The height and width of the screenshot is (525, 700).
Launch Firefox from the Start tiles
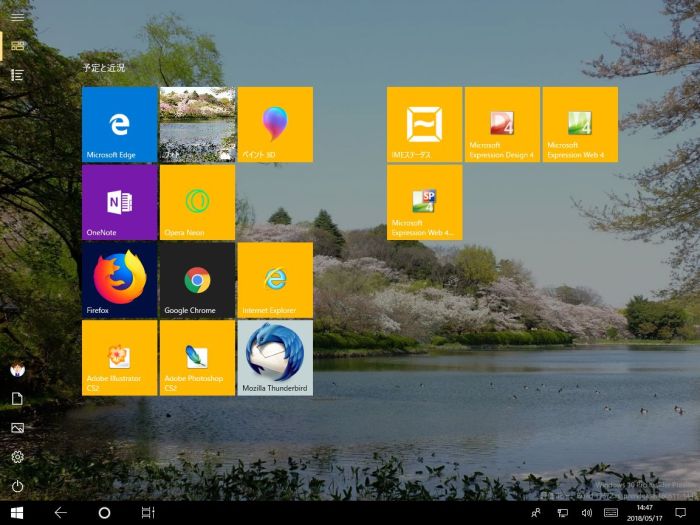[x=119, y=279]
